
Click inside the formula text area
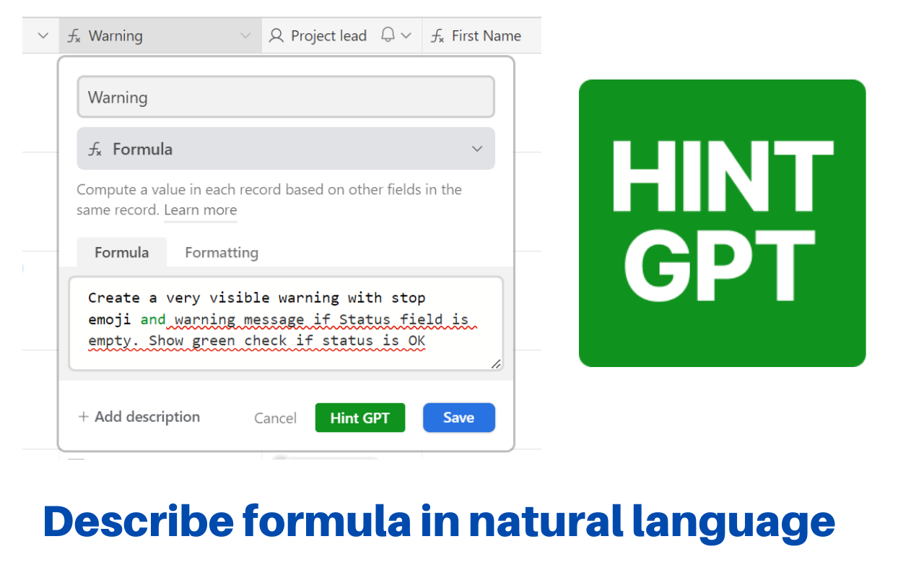click(x=286, y=323)
